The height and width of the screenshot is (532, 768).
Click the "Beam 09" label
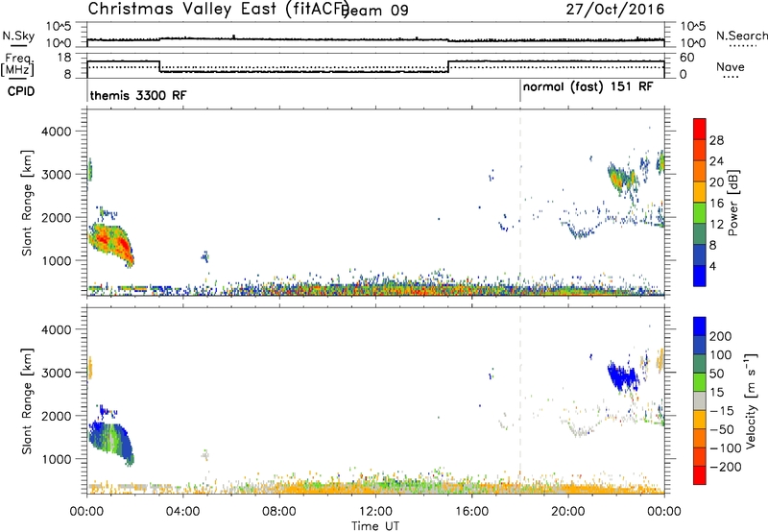coord(374,10)
